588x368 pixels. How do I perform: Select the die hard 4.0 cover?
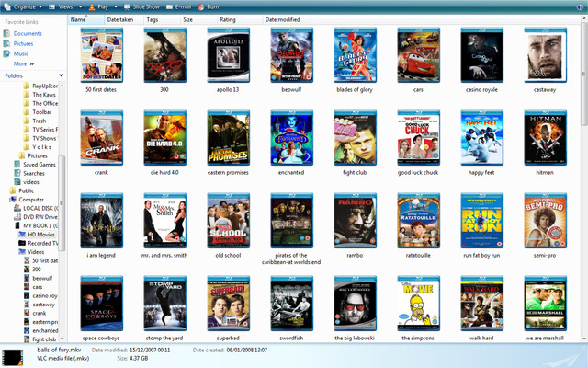click(164, 138)
